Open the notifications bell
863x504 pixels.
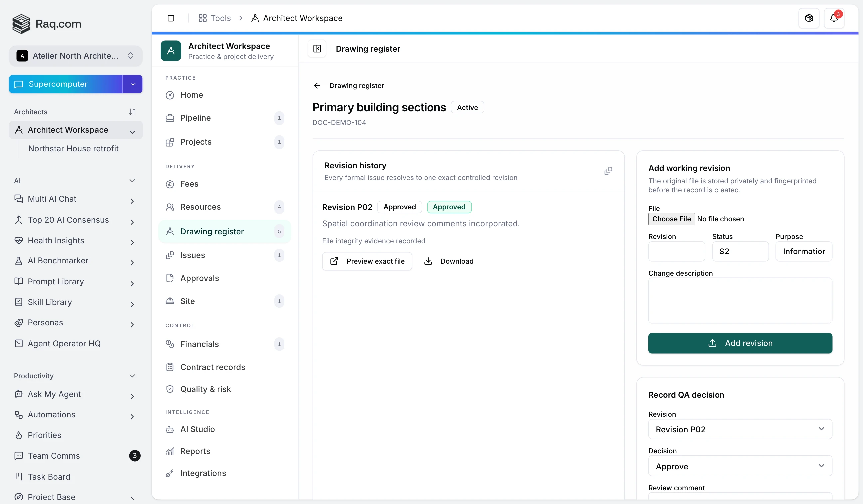834,18
